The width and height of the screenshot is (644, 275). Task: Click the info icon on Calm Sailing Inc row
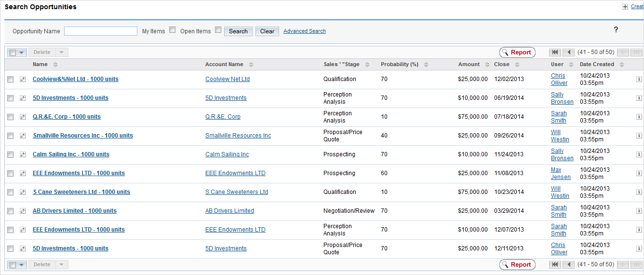coord(639,154)
